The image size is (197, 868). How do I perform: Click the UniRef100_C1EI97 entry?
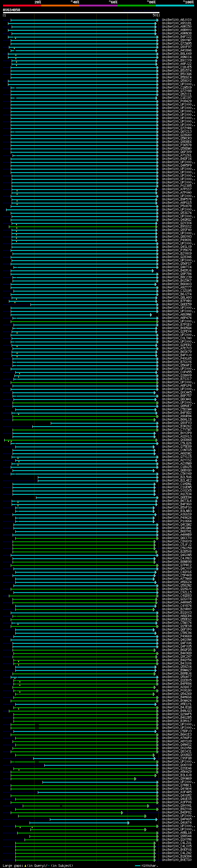177,98
